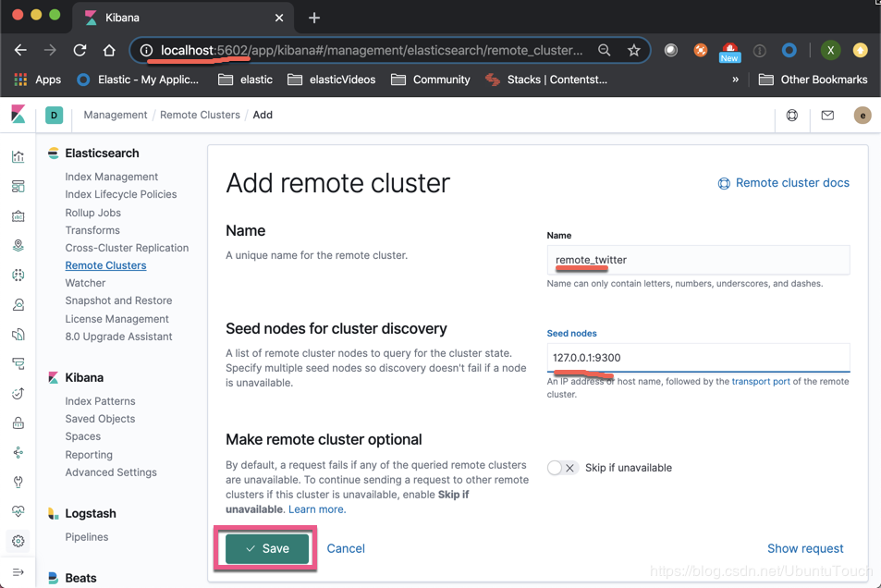Image resolution: width=881 pixels, height=588 pixels.
Task: Open the help lifebuoy icon in header
Action: (791, 116)
